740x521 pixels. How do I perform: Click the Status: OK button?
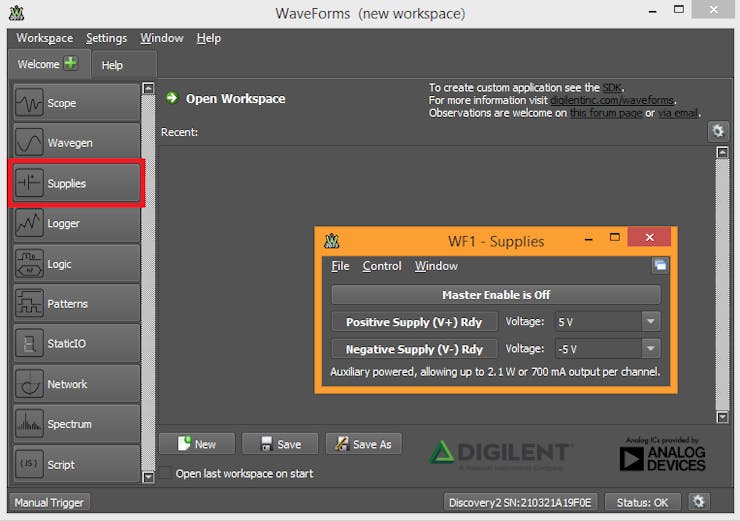tap(642, 502)
